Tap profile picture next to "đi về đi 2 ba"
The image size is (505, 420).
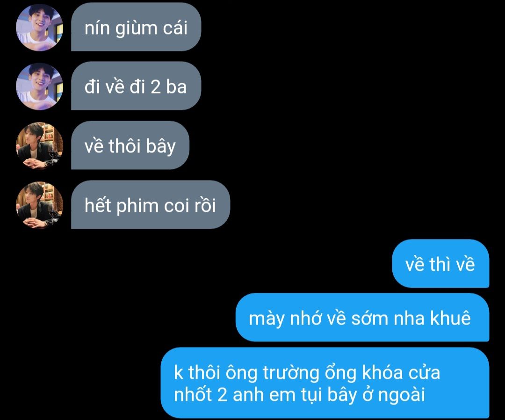(x=39, y=87)
